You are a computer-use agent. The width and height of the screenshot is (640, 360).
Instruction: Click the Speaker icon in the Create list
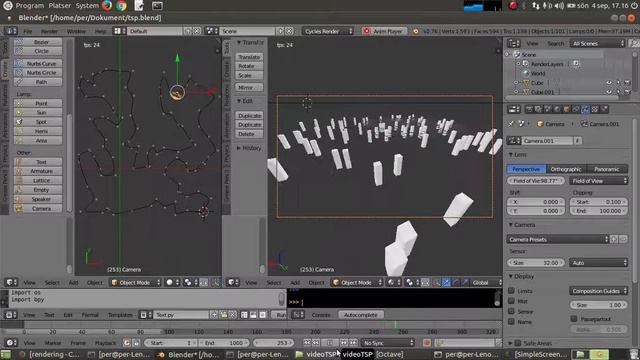[19, 199]
